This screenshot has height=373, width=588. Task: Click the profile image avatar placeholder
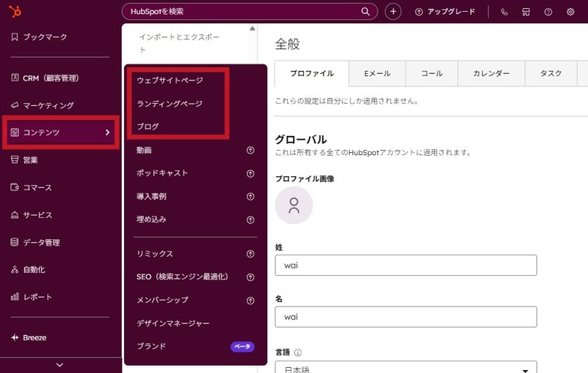[x=294, y=205]
